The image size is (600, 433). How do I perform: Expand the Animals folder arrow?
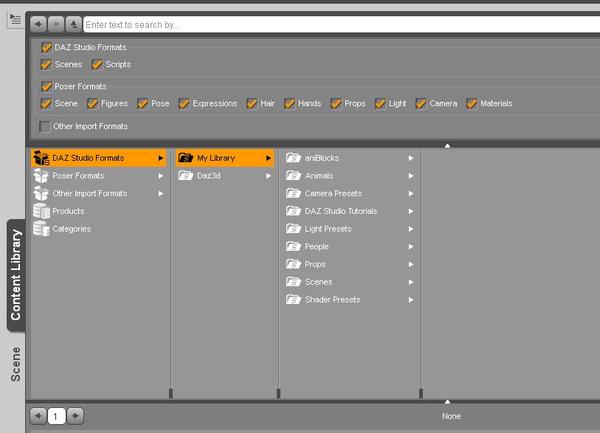(x=411, y=176)
